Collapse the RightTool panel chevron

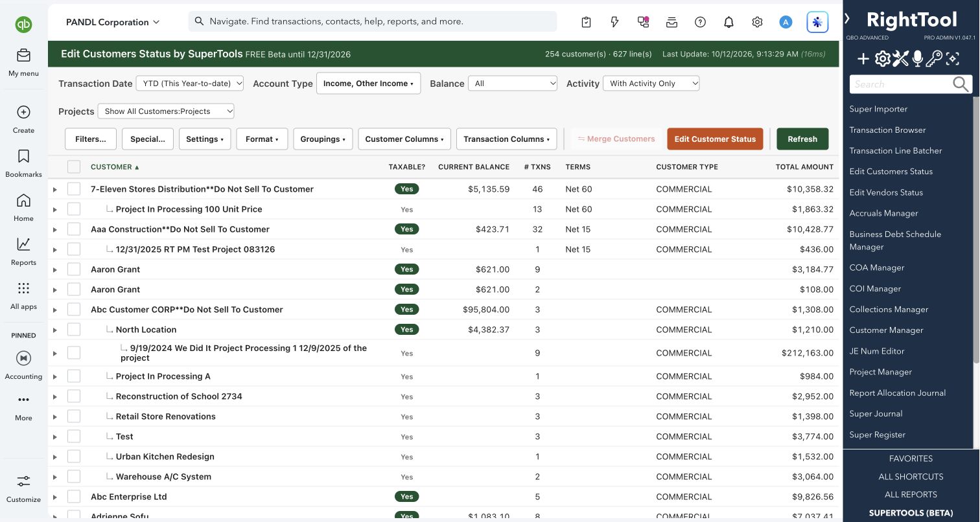coord(847,19)
